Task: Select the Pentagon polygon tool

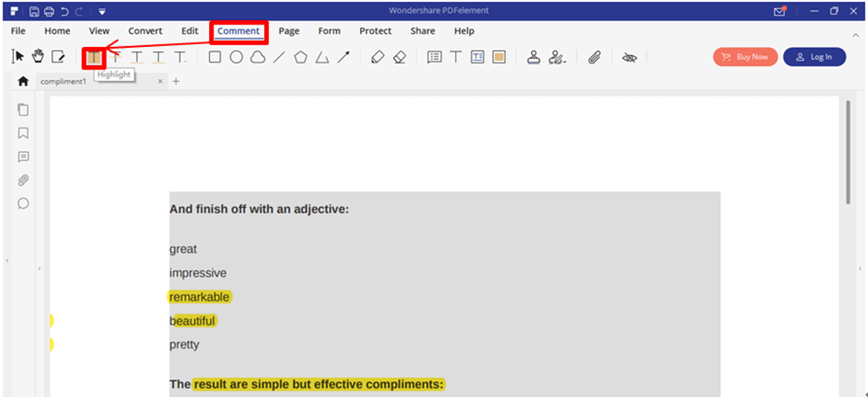Action: (300, 57)
